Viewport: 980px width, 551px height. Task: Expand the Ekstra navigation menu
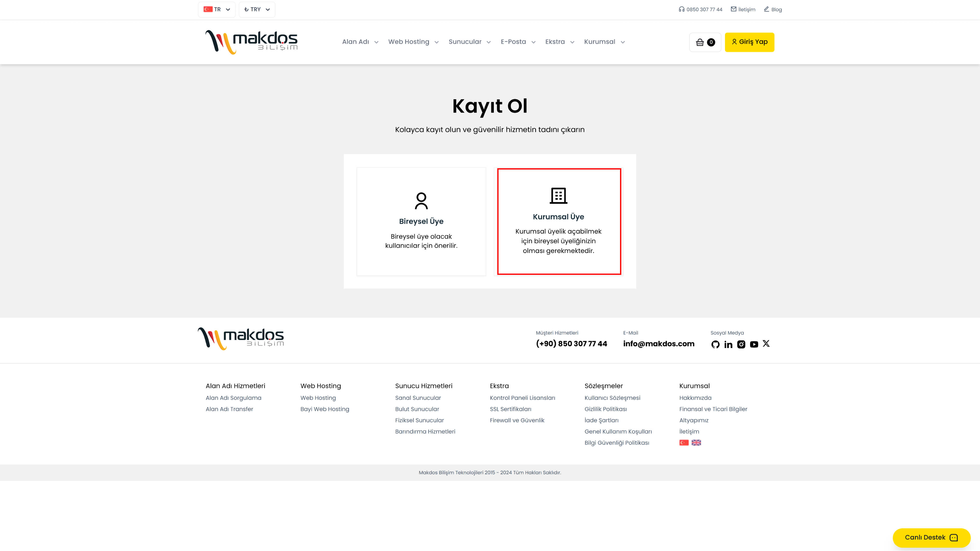560,42
